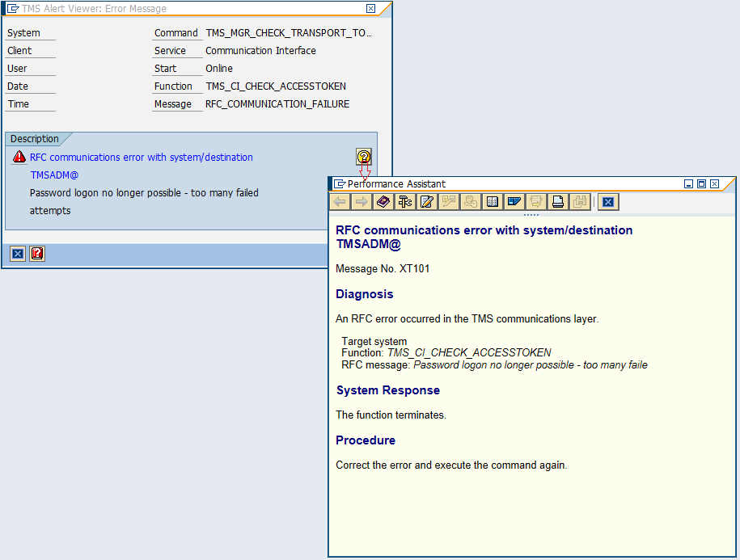Image resolution: width=740 pixels, height=560 pixels.
Task: Click 'Correct the error and execute' procedure text
Action: pyautogui.click(x=451, y=465)
